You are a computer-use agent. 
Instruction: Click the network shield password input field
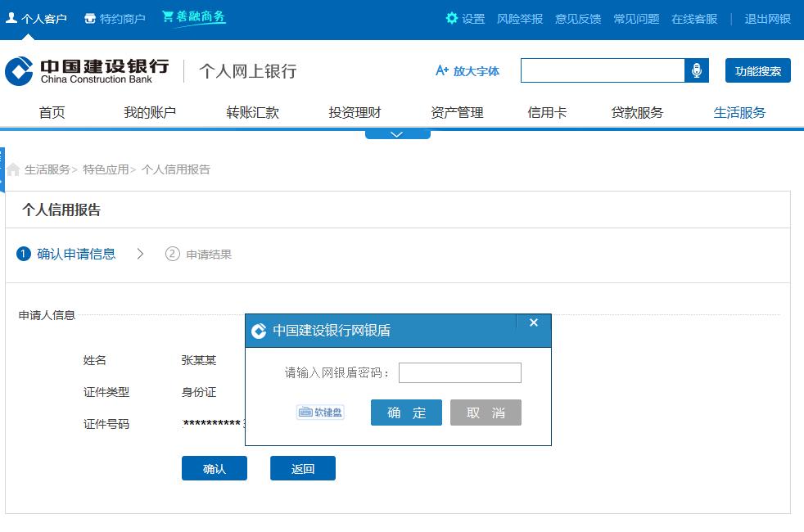click(x=459, y=372)
